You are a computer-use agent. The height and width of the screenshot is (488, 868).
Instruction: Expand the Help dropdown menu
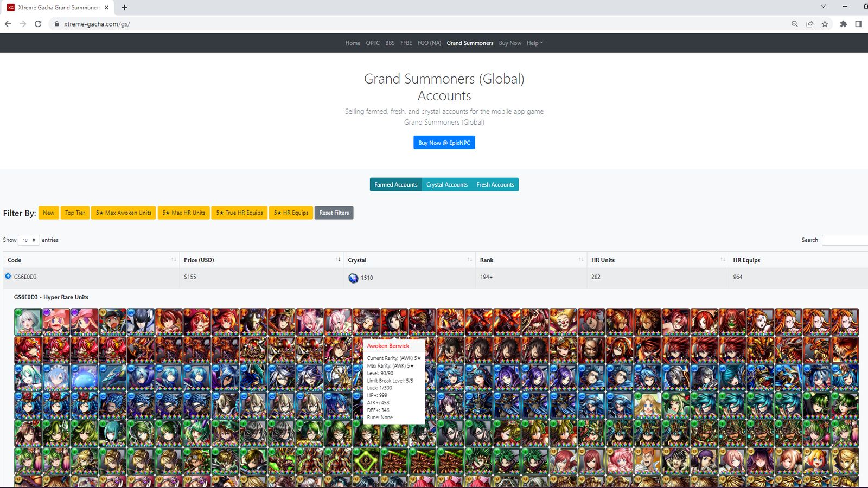coord(534,43)
